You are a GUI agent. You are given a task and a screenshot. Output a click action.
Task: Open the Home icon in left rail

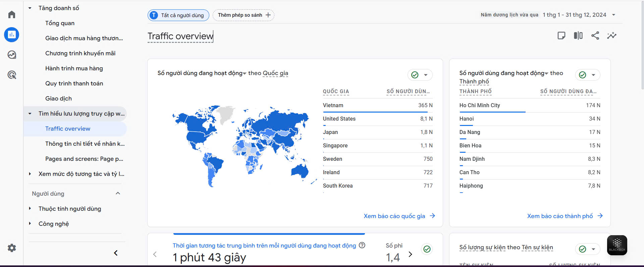12,14
